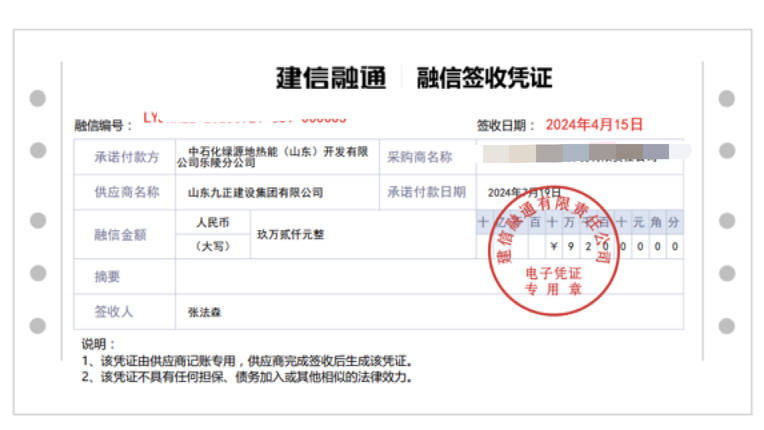Click the 分 column header
764x430 pixels.
click(674, 223)
